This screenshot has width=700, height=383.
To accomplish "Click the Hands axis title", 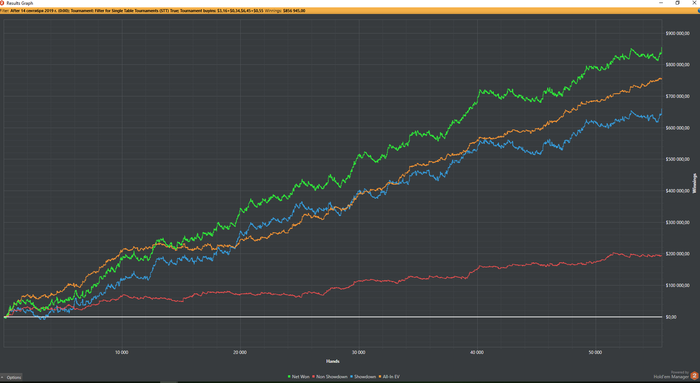I will [333, 361].
